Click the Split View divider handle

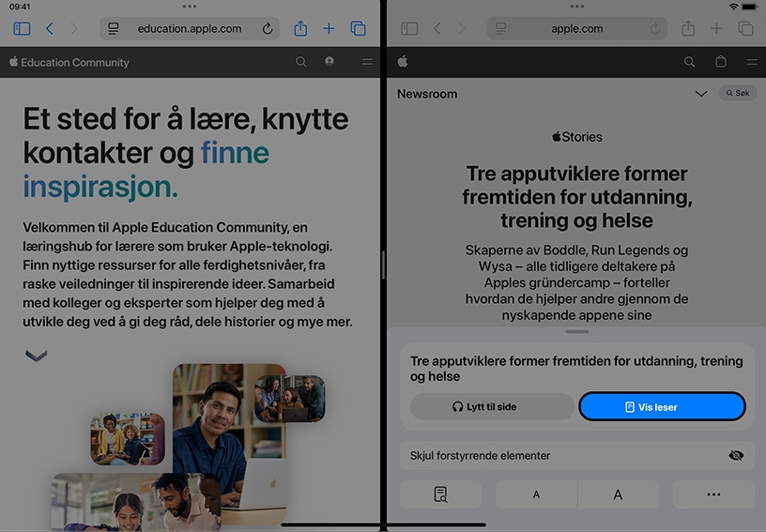tap(384, 265)
